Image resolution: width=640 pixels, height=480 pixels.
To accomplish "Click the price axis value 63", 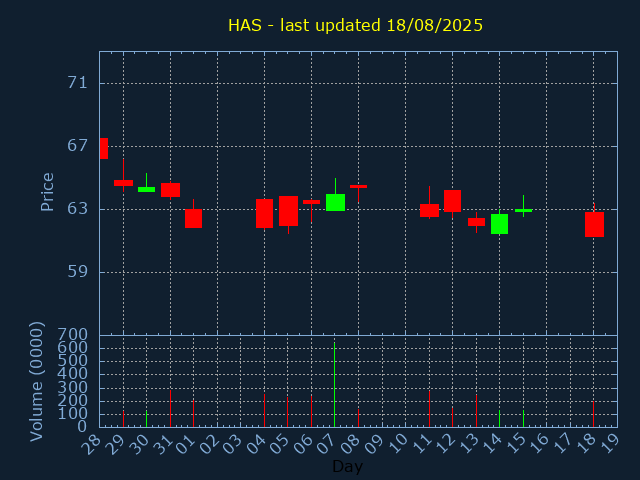I will pyautogui.click(x=78, y=209).
